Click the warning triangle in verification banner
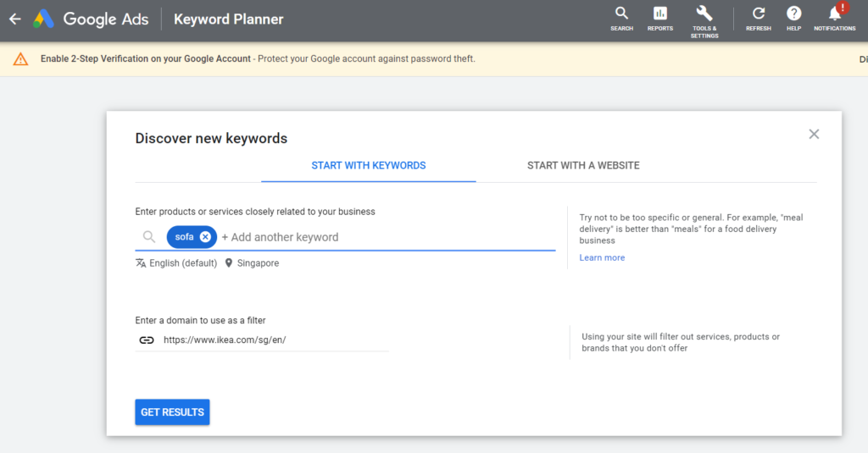Screen dimensions: 868x453 (x=20, y=59)
